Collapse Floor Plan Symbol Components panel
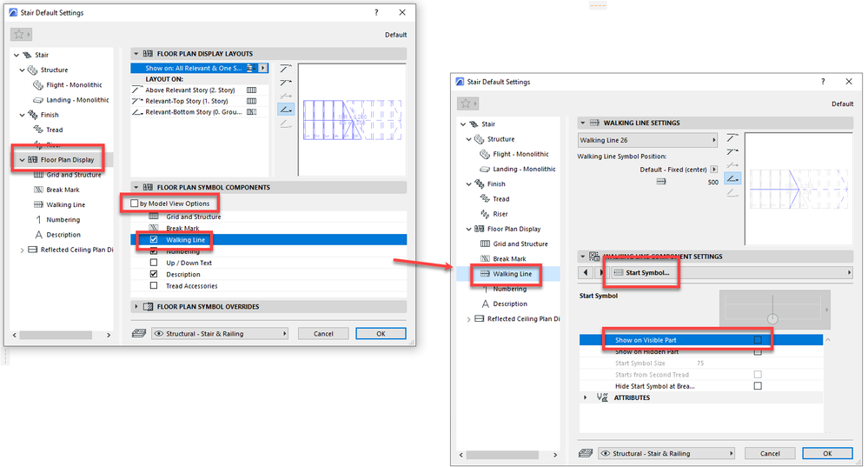Screen dimensions: 868x467 pos(136,187)
